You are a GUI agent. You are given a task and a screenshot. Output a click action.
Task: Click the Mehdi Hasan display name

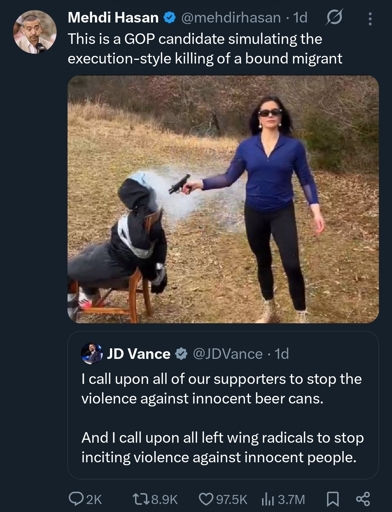click(x=113, y=18)
